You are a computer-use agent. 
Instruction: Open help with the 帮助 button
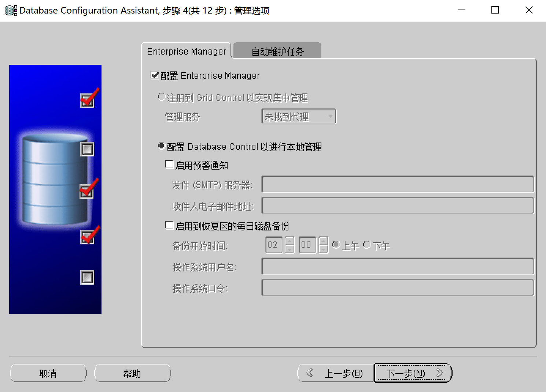pyautogui.click(x=132, y=373)
